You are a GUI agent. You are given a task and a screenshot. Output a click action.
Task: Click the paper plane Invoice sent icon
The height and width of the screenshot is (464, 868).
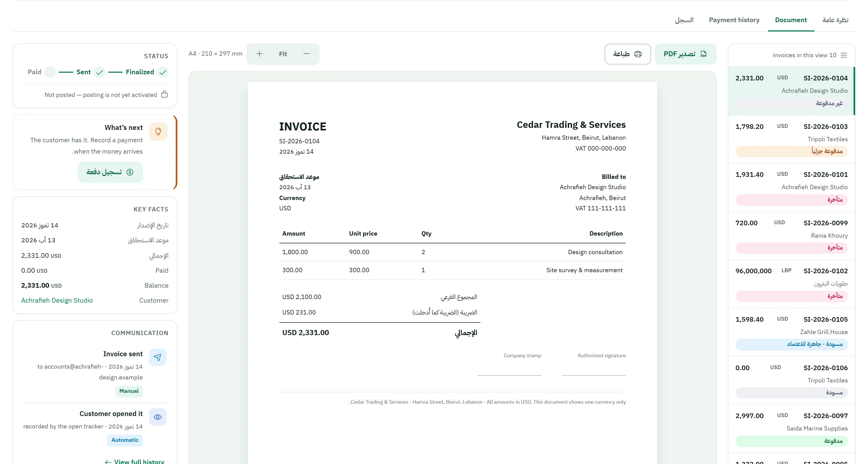pyautogui.click(x=158, y=357)
